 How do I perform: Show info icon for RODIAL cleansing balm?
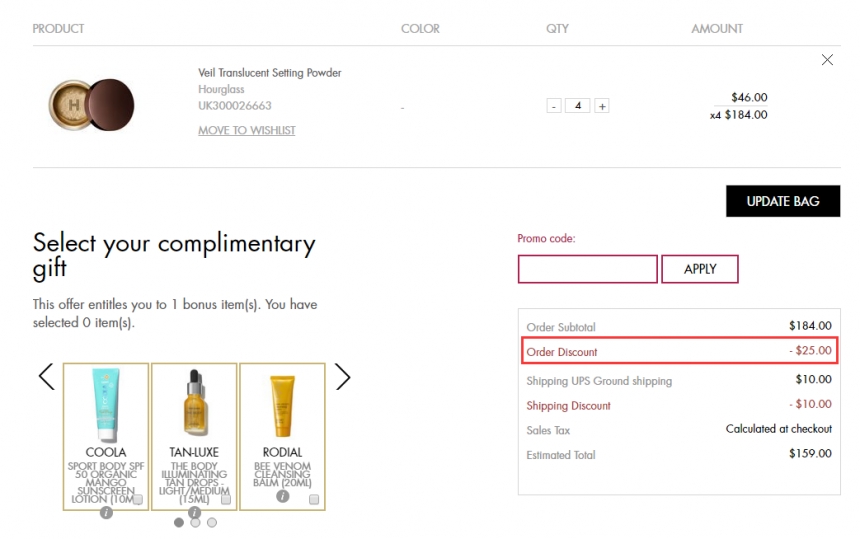pyautogui.click(x=283, y=496)
